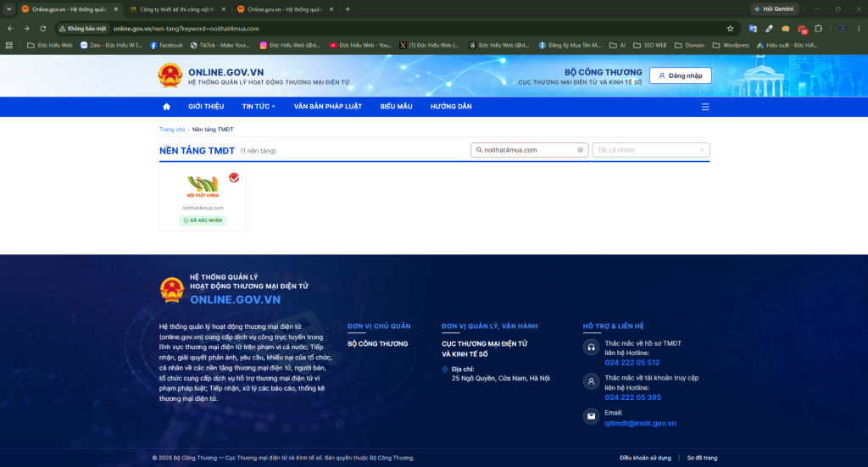868x467 pixels.
Task: Open the Domain bookmarks folder
Action: 690,46
